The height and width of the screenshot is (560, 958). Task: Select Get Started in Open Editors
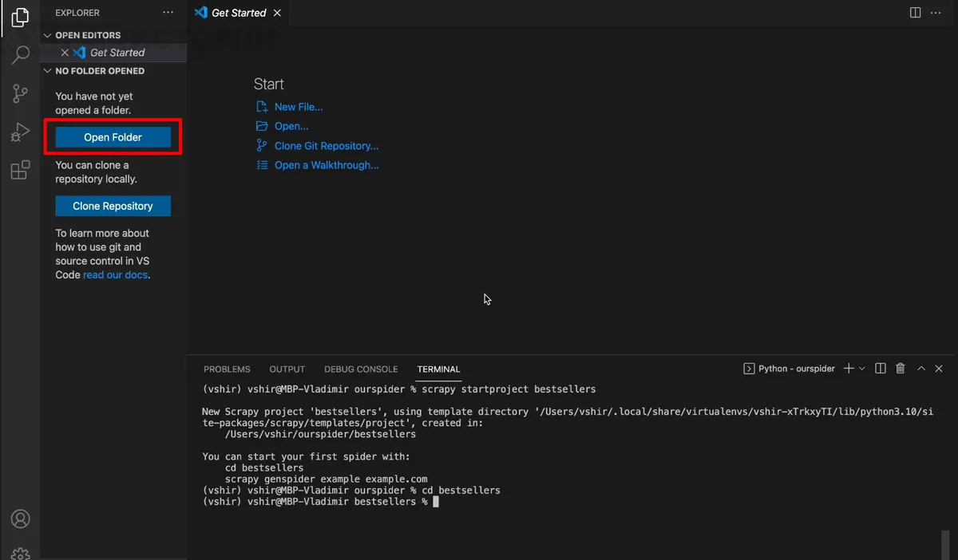[x=113, y=53]
